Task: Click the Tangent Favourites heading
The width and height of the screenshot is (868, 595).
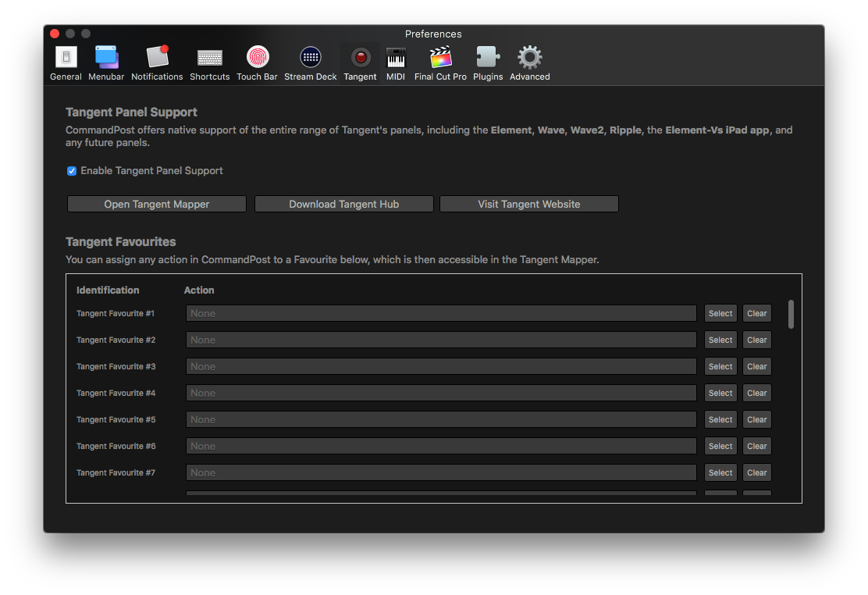Action: 121,242
